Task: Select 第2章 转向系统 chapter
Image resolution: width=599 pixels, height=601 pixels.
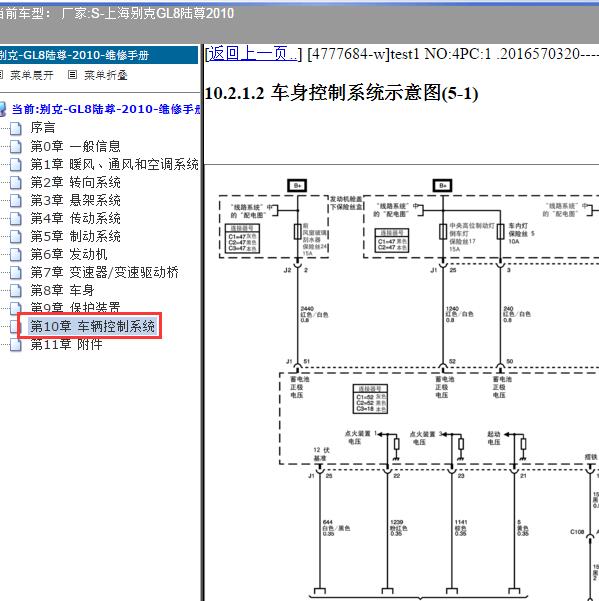Action: 75,182
